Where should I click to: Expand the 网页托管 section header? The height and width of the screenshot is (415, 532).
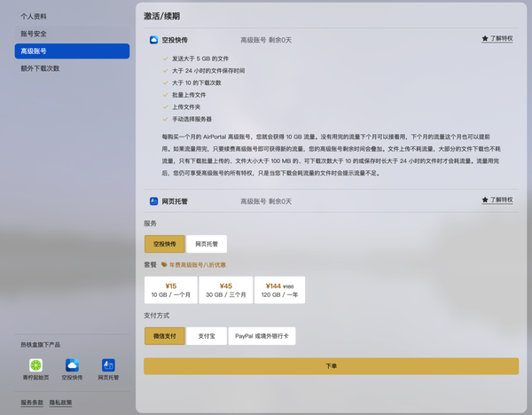click(x=331, y=201)
